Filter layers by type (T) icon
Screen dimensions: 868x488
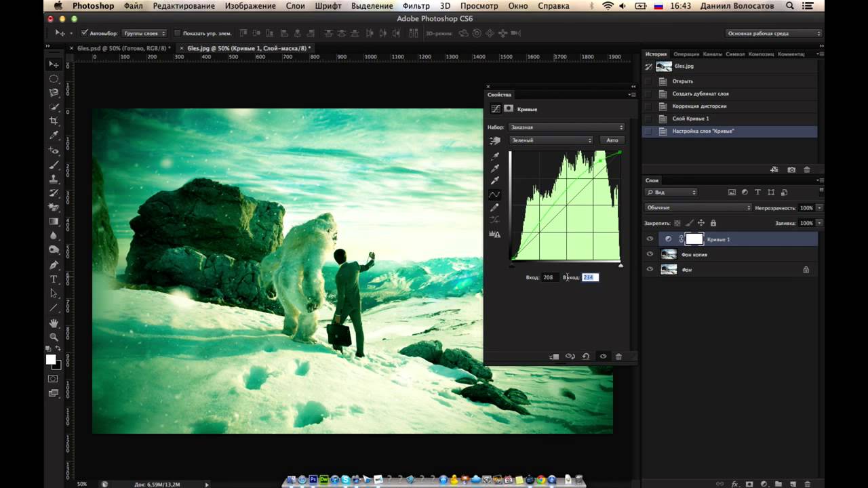pos(757,192)
